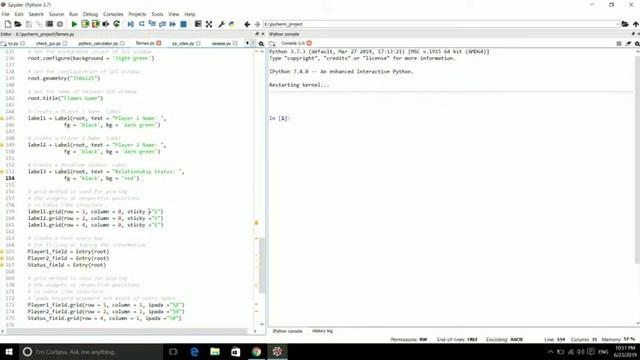The image size is (640, 360).
Task: Continue execution debug icon
Action: click(x=173, y=24)
